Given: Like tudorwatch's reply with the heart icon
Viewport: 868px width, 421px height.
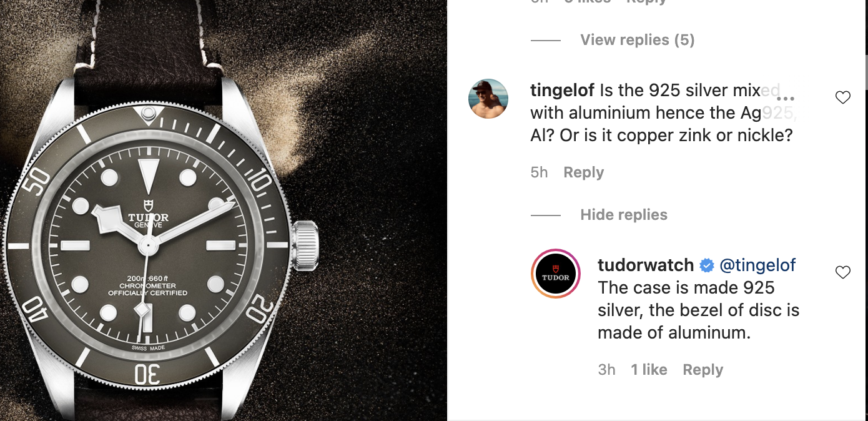Looking at the screenshot, I should [842, 272].
